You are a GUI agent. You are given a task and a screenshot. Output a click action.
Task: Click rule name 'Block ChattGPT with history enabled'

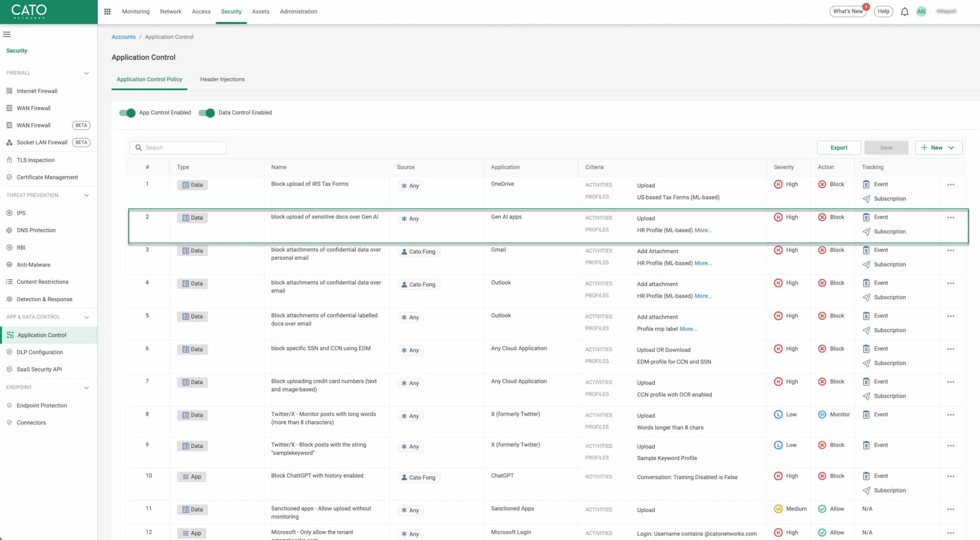[317, 476]
